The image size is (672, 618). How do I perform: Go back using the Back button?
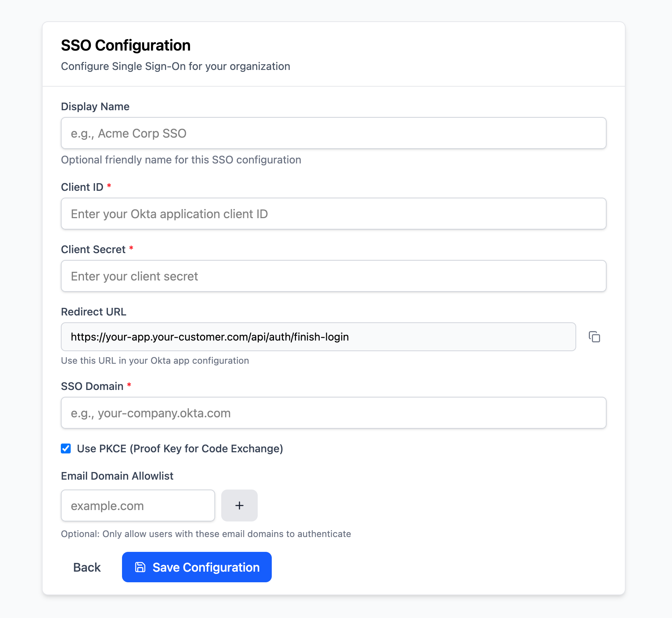(x=86, y=567)
